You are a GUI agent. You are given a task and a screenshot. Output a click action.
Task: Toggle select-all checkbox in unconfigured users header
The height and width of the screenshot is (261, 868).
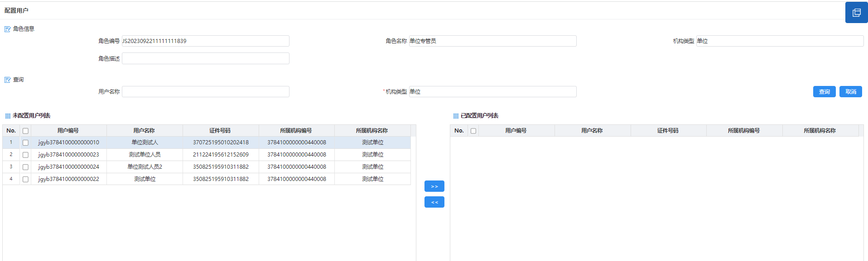pyautogui.click(x=25, y=131)
